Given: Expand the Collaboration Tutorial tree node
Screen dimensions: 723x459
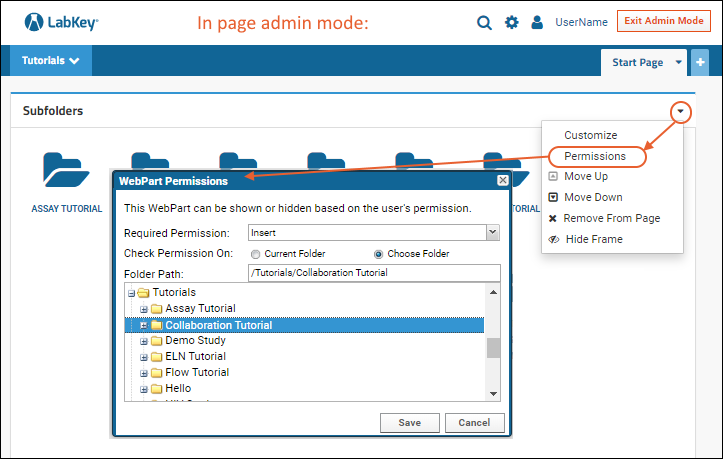Looking at the screenshot, I should click(144, 326).
